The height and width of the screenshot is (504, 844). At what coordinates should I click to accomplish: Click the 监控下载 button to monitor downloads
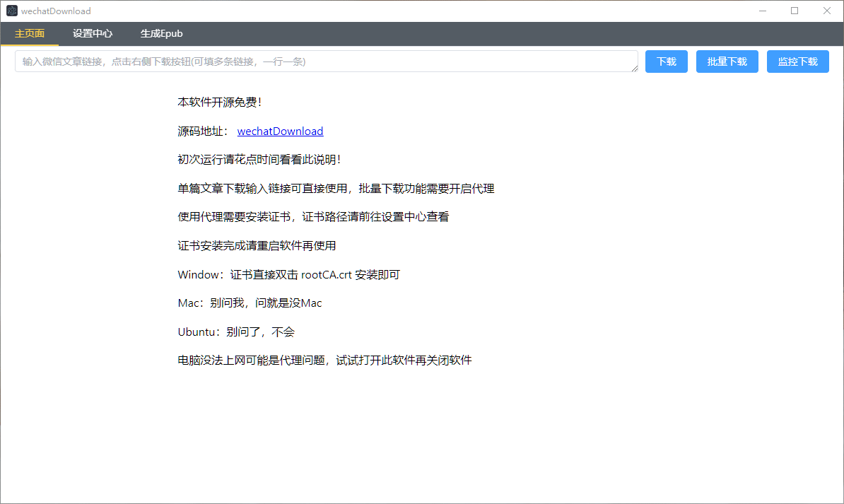(797, 61)
